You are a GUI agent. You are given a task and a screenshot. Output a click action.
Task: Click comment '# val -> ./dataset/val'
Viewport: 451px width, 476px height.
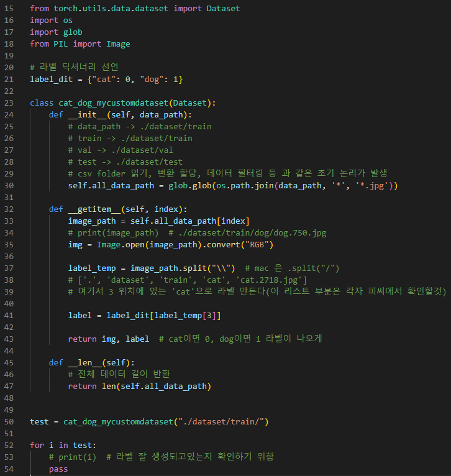click(121, 150)
